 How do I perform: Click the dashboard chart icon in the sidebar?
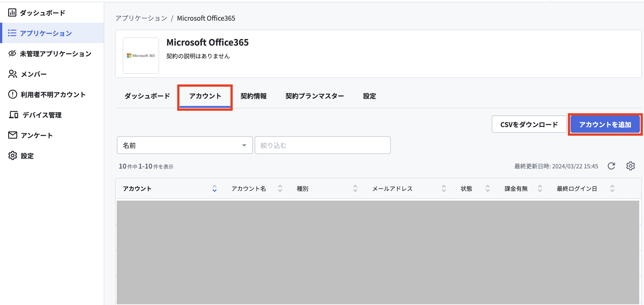(x=12, y=12)
